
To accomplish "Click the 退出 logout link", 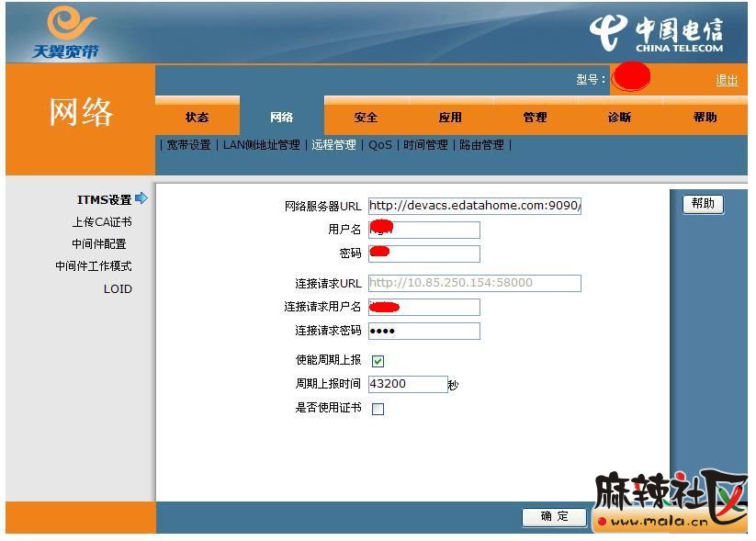I will click(726, 80).
